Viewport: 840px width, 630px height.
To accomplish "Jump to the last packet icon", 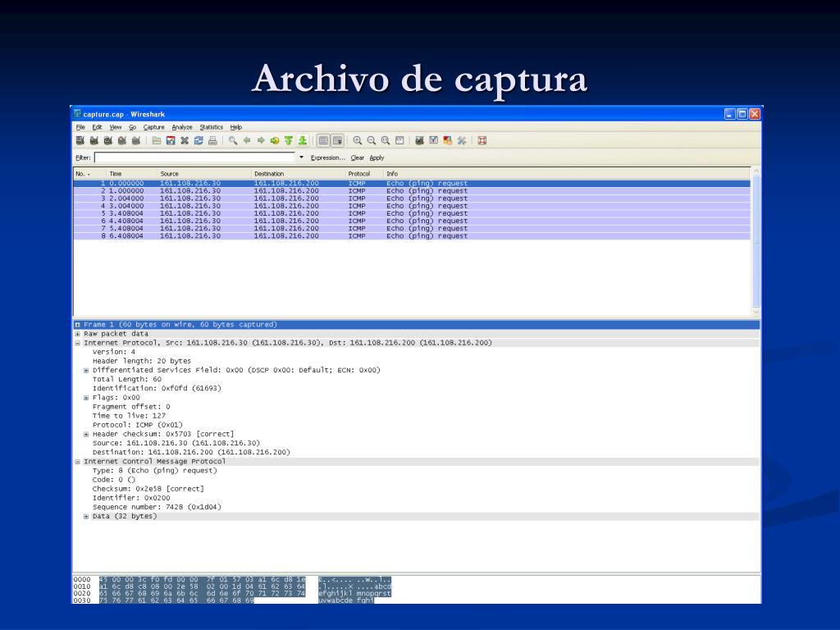I will click(303, 140).
